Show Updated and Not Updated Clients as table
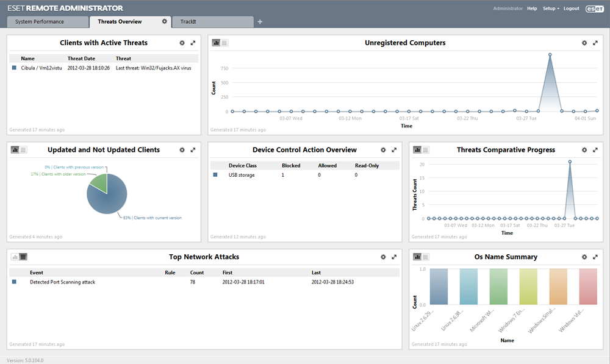 pyautogui.click(x=23, y=150)
